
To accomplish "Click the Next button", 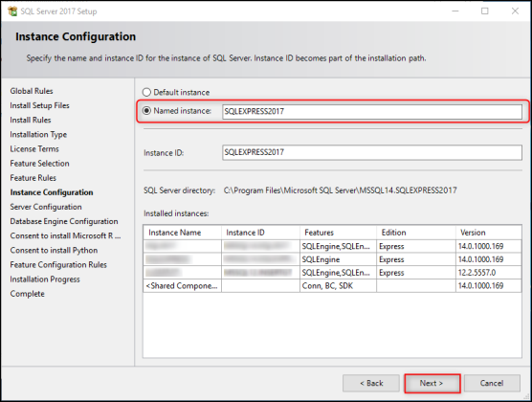I will [x=432, y=383].
